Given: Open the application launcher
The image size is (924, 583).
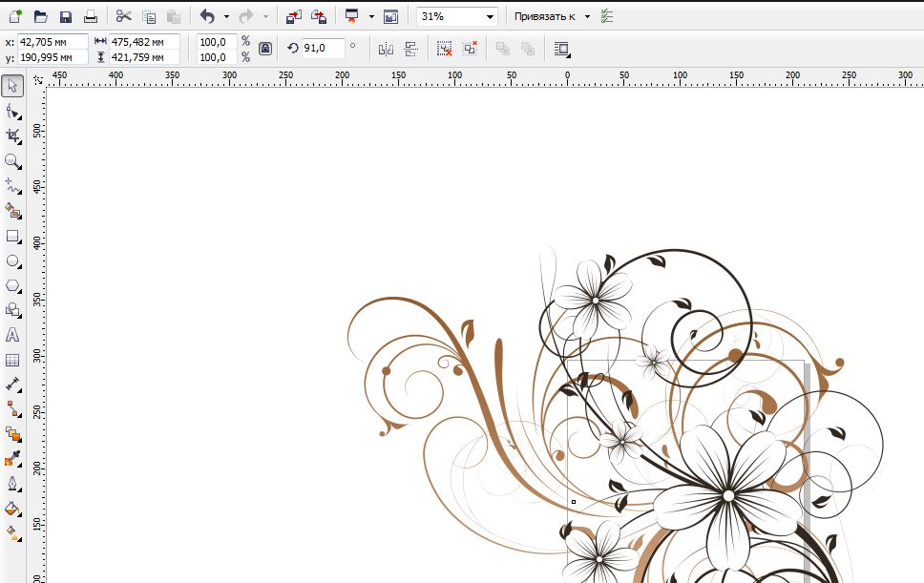Looking at the screenshot, I should coord(352,16).
